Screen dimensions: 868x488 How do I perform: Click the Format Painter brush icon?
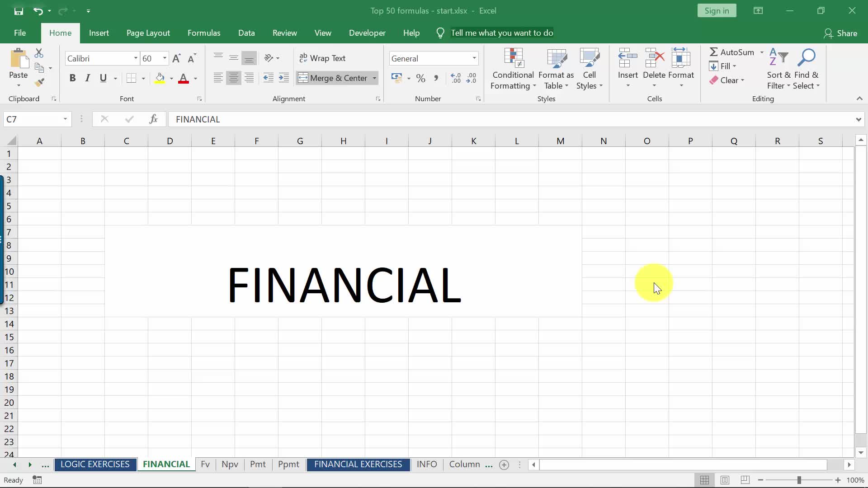click(x=39, y=82)
